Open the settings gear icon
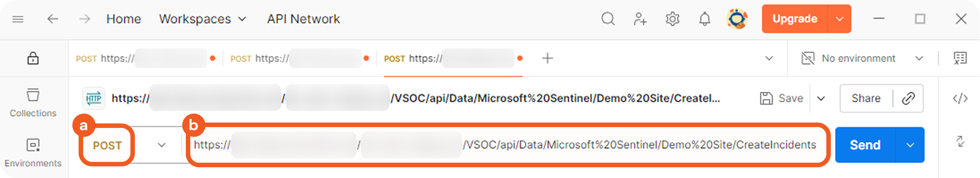The height and width of the screenshot is (178, 980). click(672, 19)
